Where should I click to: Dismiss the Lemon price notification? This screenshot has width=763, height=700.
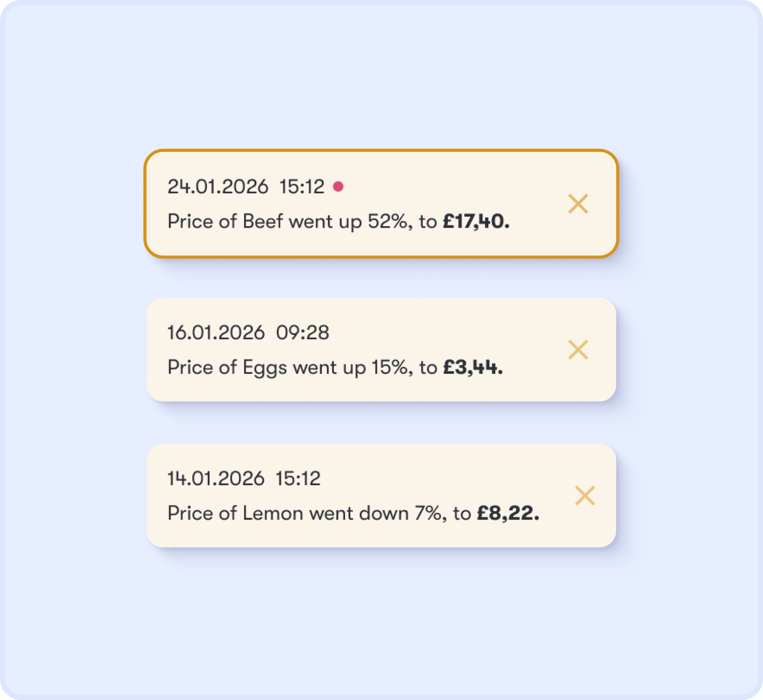(x=585, y=496)
